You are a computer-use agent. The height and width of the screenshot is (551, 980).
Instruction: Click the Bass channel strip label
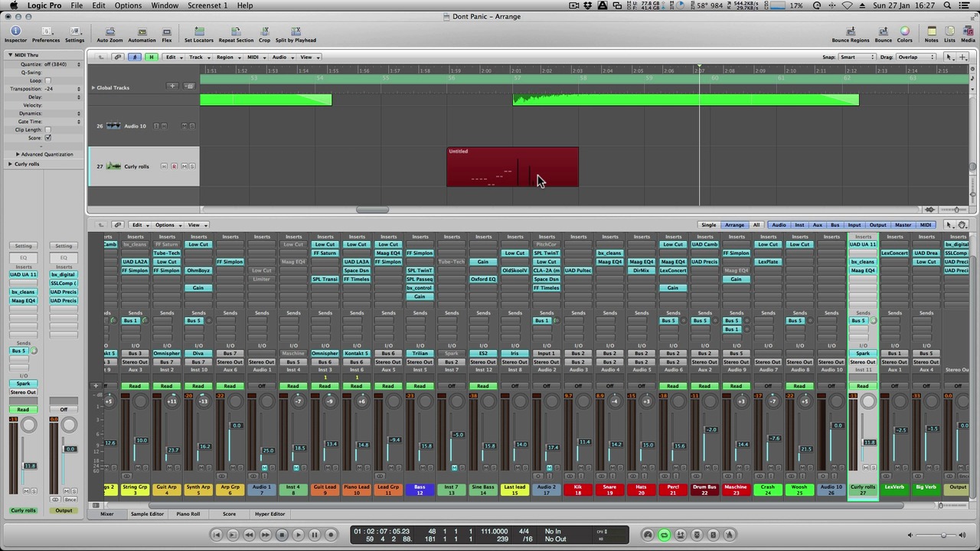(x=420, y=490)
